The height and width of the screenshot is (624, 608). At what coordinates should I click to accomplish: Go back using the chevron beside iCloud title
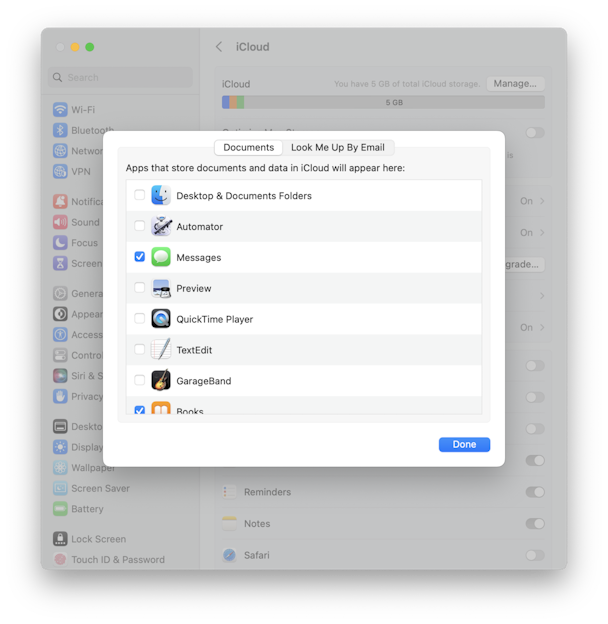pyautogui.click(x=219, y=47)
